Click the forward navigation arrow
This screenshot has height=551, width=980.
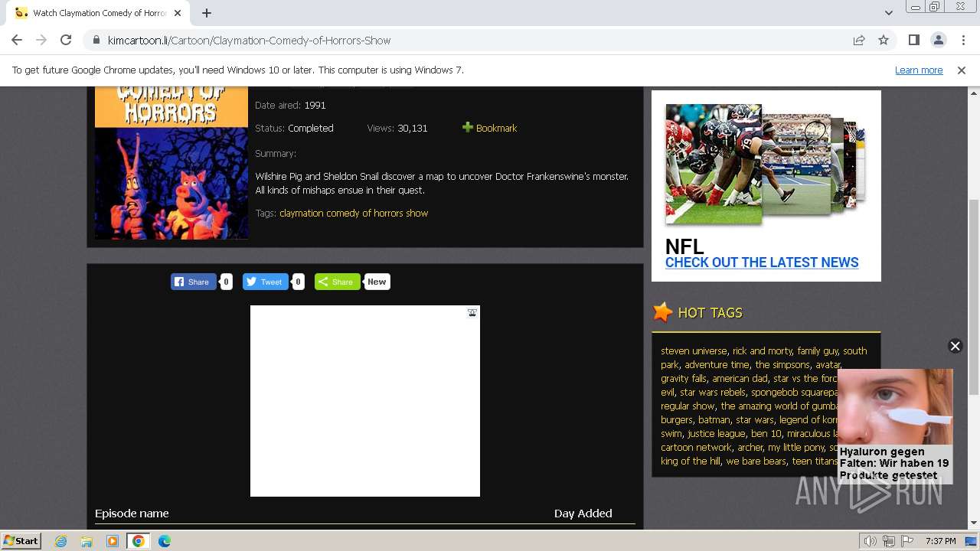41,40
